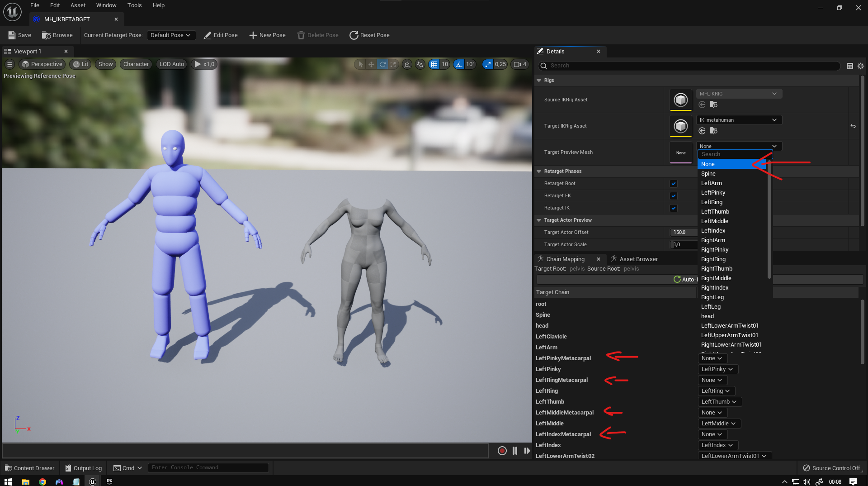Select the rotate transform tool in viewport

coord(382,64)
